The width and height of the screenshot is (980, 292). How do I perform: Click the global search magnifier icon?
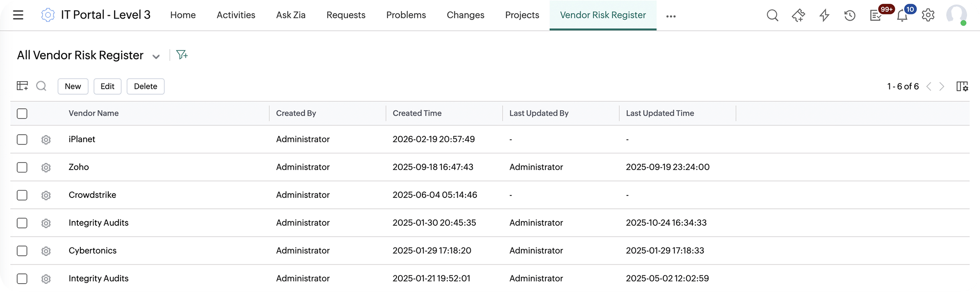pyautogui.click(x=772, y=16)
